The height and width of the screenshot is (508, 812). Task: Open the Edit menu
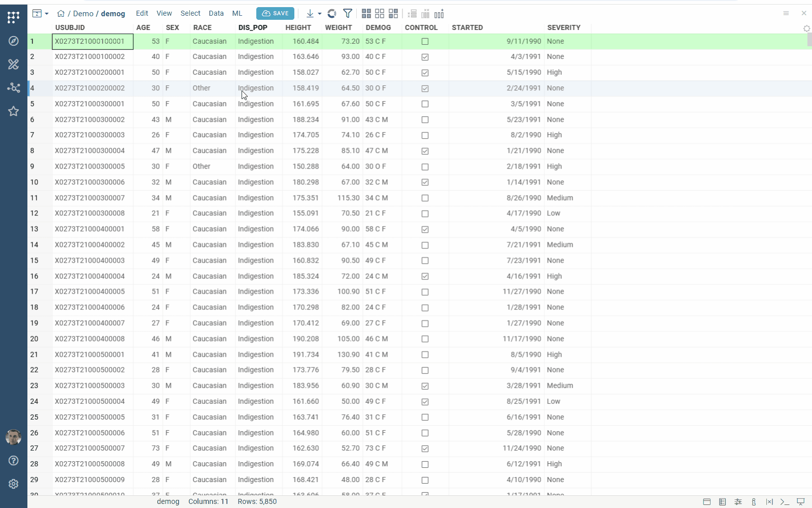click(x=142, y=13)
